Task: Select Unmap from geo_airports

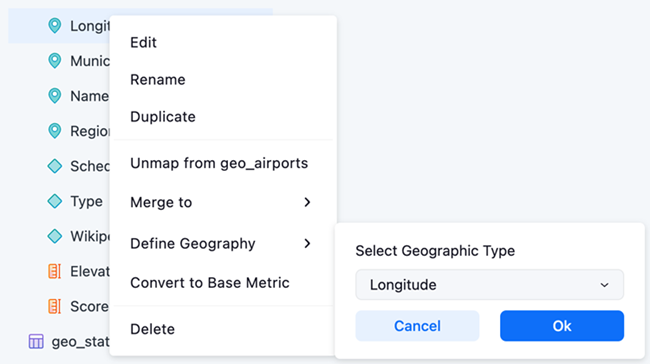Action: [x=219, y=163]
